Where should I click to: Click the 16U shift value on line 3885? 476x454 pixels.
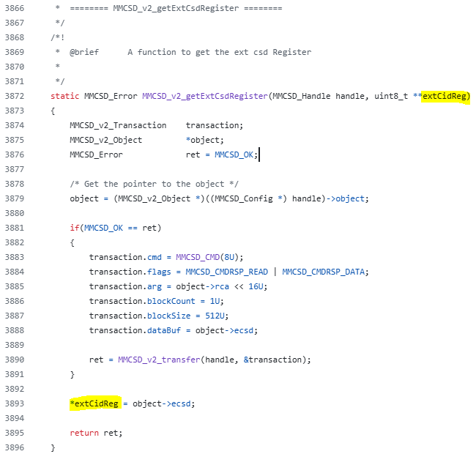[256, 286]
